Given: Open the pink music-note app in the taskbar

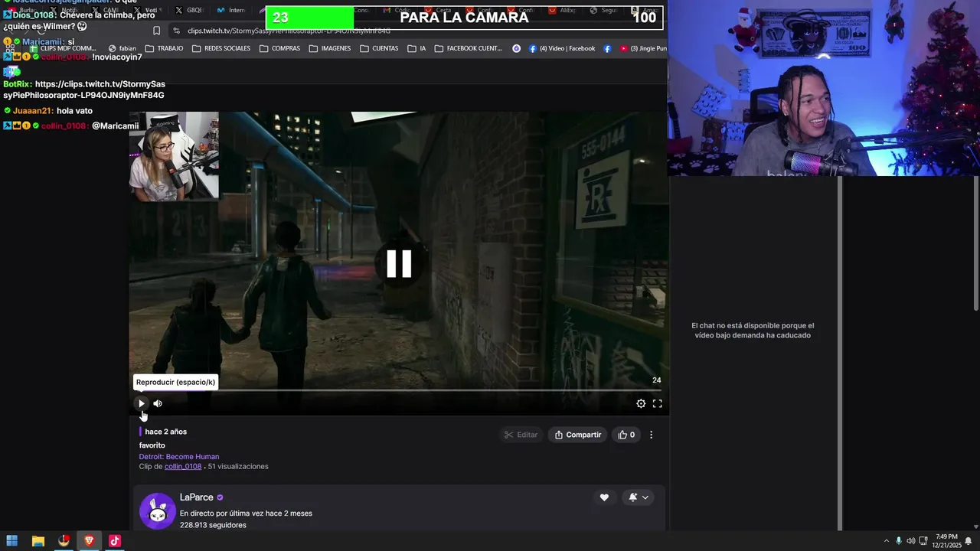Looking at the screenshot, I should pos(115,541).
